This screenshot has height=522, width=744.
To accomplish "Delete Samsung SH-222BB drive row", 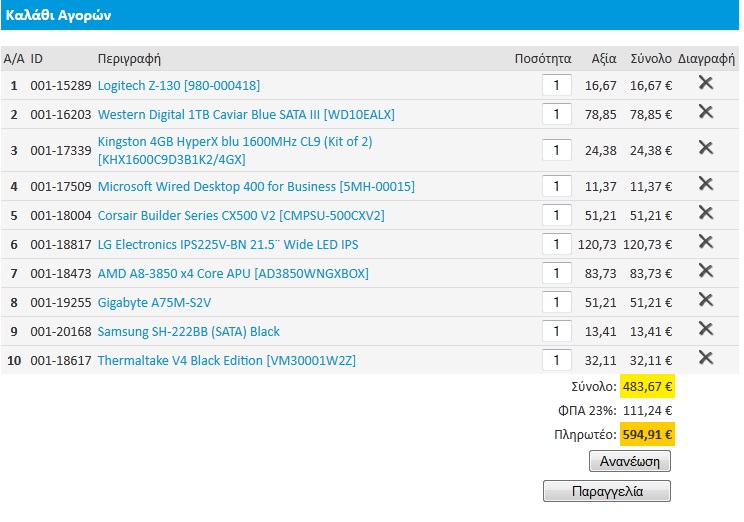I will coord(706,329).
